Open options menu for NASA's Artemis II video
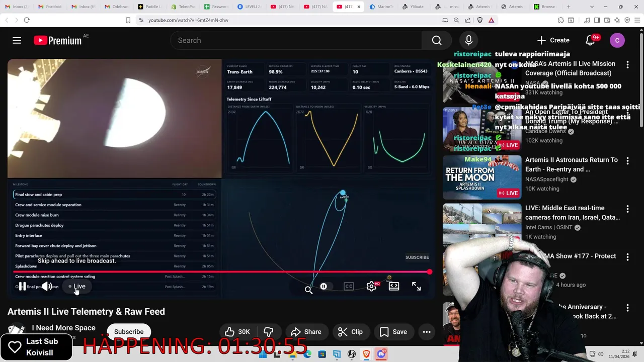Screen dimensions: 644x362 pyautogui.click(x=627, y=65)
